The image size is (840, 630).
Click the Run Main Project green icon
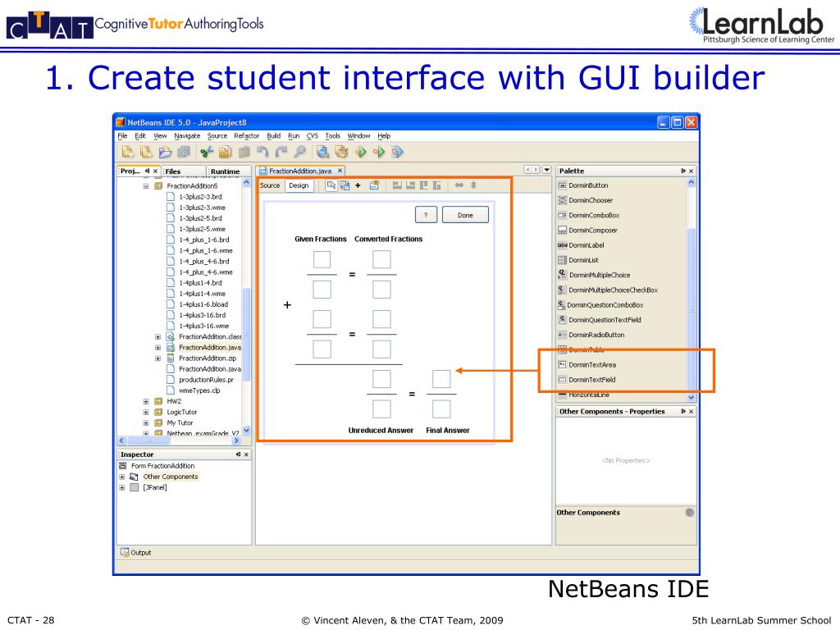[x=361, y=152]
